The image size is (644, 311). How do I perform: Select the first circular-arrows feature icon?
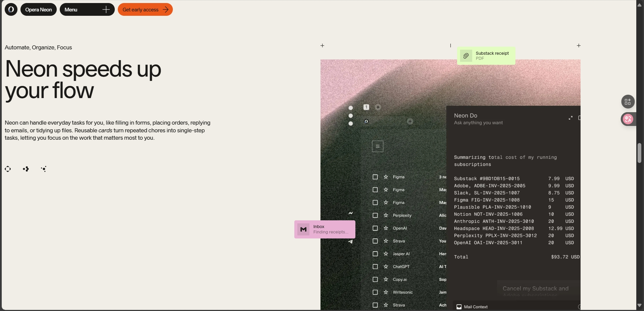pos(8,169)
